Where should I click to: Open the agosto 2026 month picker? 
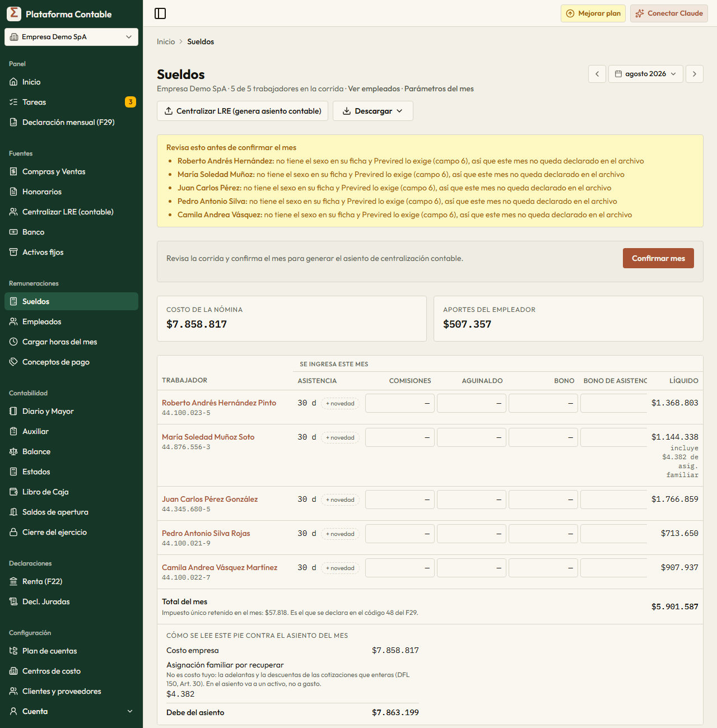[x=646, y=74]
